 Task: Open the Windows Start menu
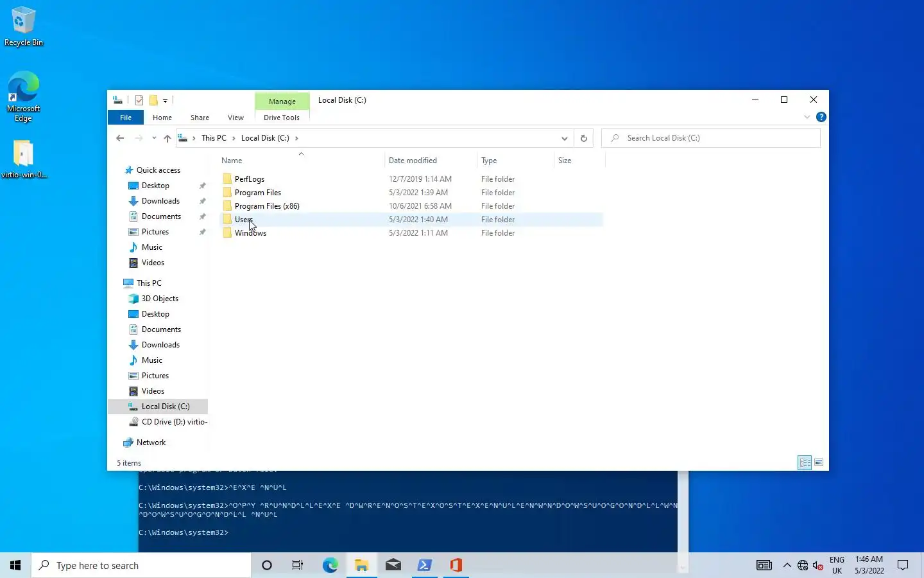[x=15, y=565]
